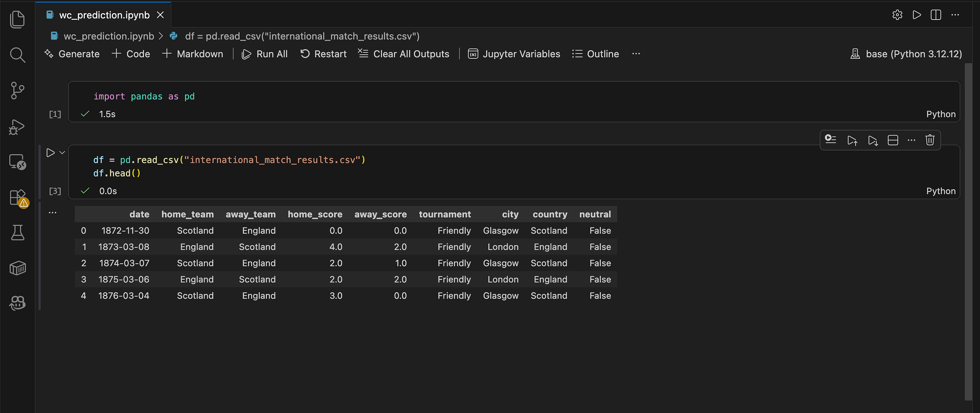Open More Actions in editor title bar
This screenshot has width=980, height=413.
[x=955, y=15]
